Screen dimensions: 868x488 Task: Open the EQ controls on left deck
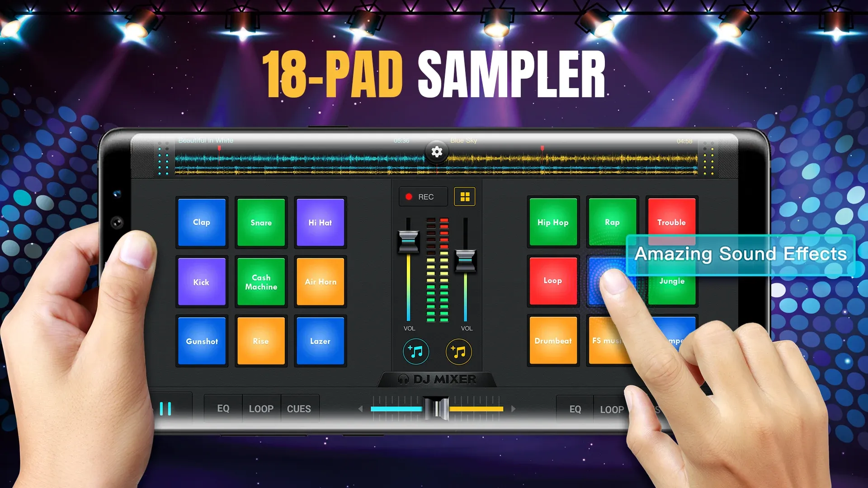coord(222,407)
